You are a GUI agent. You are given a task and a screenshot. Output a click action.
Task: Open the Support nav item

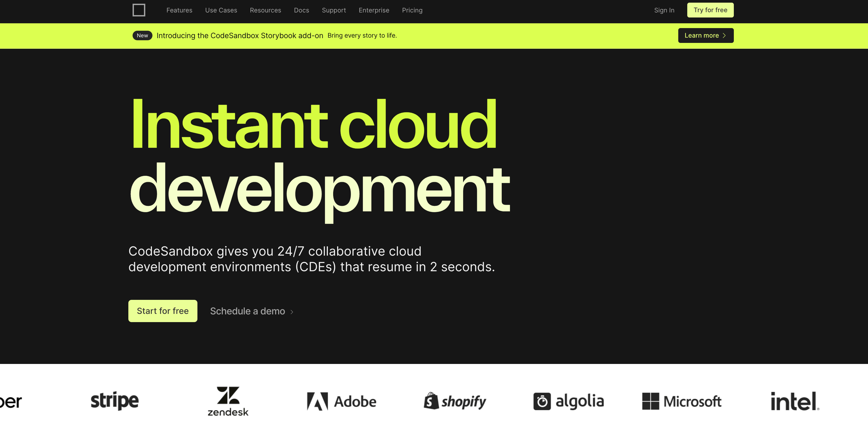(x=334, y=10)
